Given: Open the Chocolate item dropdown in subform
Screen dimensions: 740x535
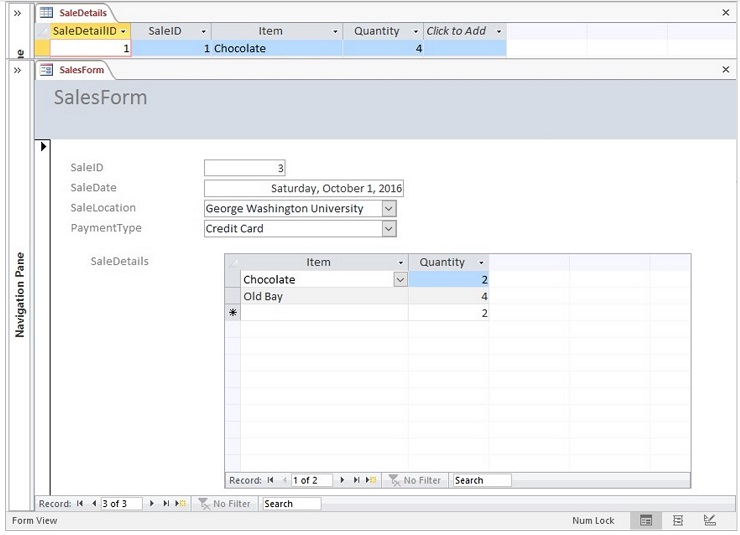Looking at the screenshot, I should click(400, 280).
